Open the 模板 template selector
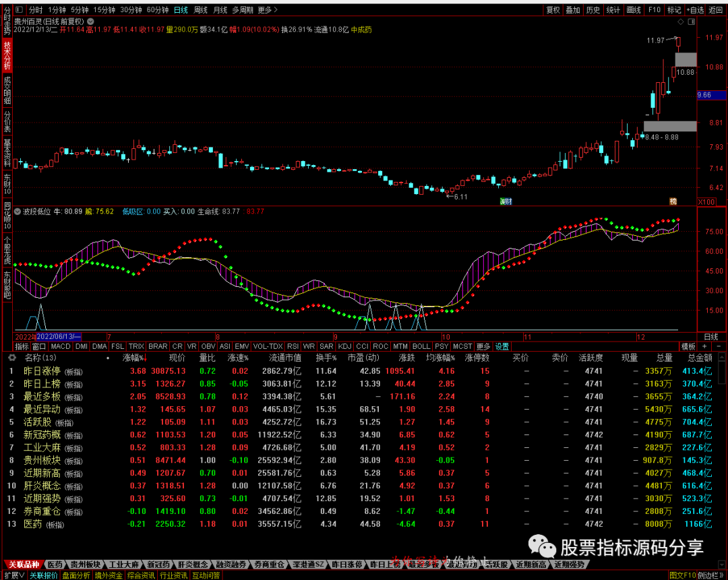728x580 pixels. click(688, 347)
